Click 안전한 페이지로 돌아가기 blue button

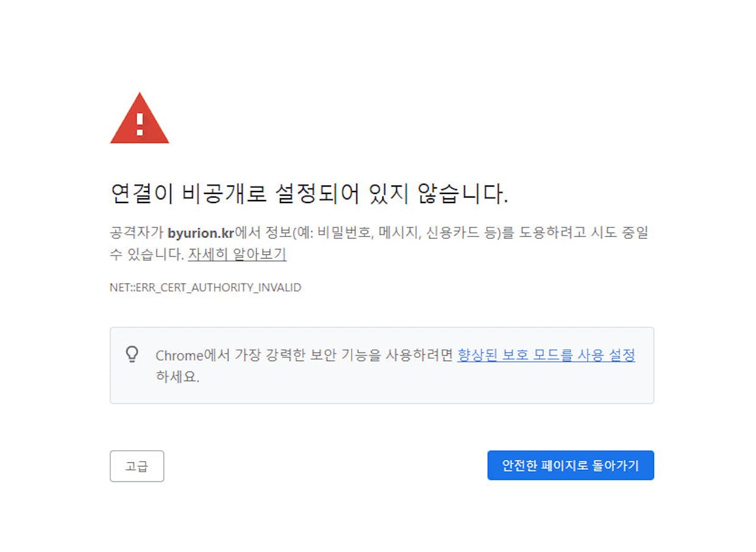571,465
